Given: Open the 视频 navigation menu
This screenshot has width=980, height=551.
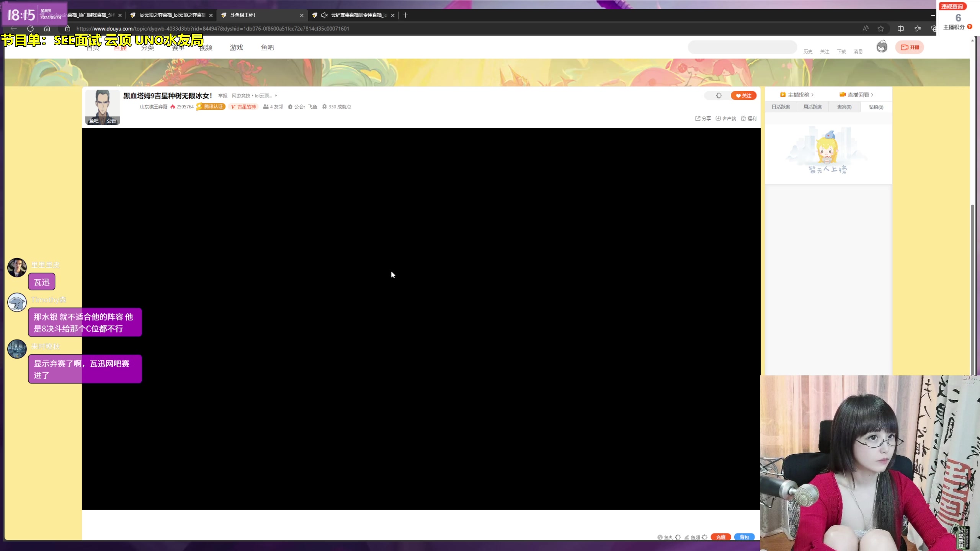Looking at the screenshot, I should 206,47.
